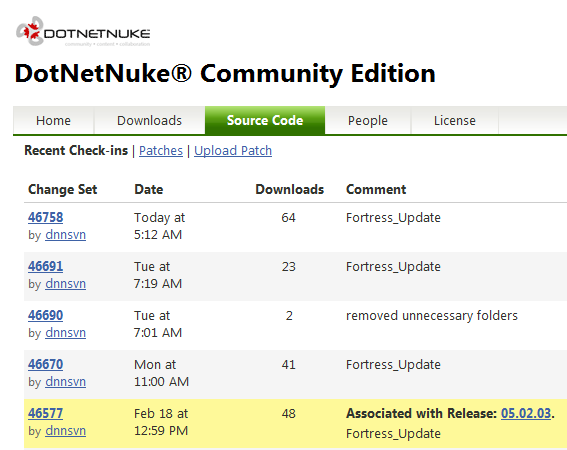Viewport: 567px width, 450px height.
Task: Select download count 23
Action: tap(289, 267)
